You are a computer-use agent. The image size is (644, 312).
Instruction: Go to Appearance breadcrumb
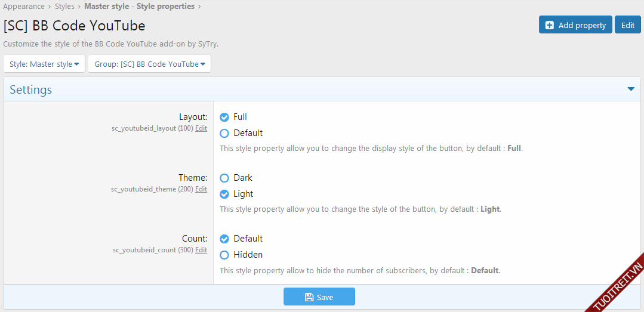(24, 7)
